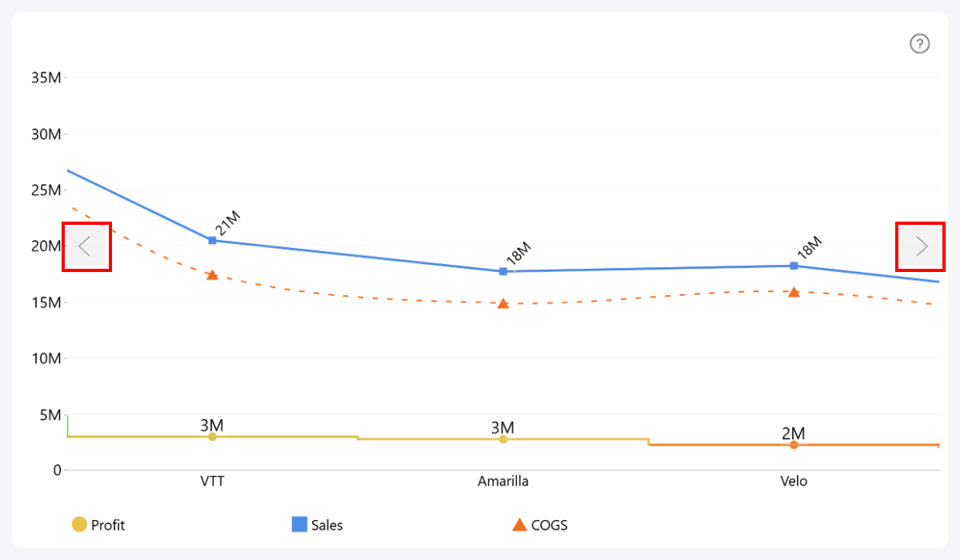Click the VTT category axis label
This screenshot has width=960, height=560.
(212, 482)
